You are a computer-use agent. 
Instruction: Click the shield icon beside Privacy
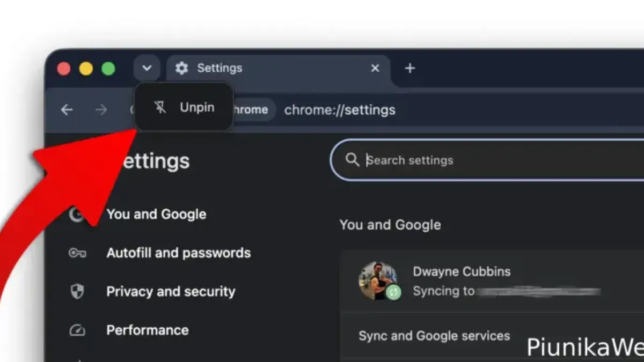(77, 291)
